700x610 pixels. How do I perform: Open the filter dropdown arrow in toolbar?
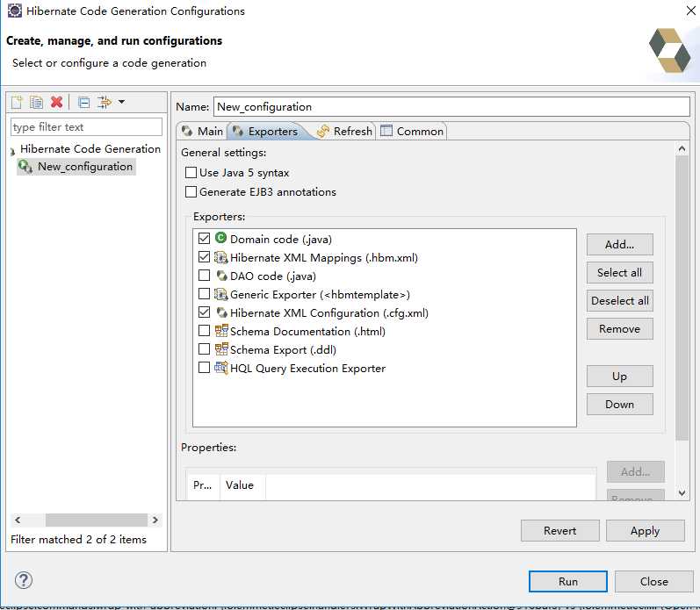tap(121, 102)
